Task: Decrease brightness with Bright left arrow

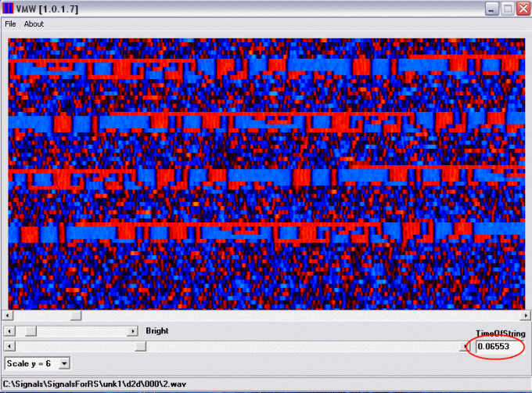Action: pyautogui.click(x=9, y=331)
